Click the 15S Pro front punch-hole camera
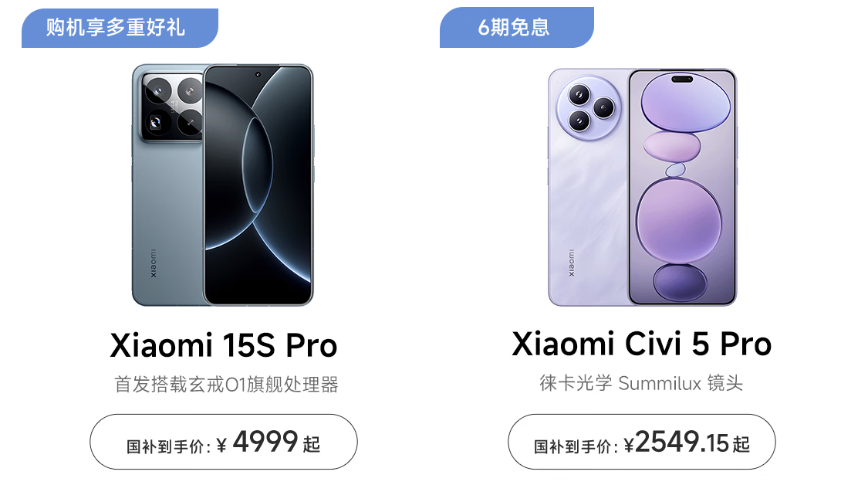This screenshot has height=502, width=868. coord(258,74)
